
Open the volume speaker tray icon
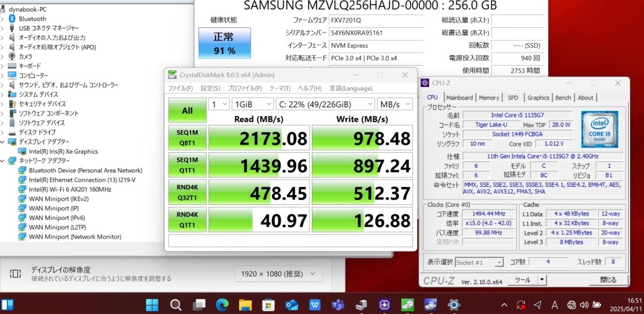(584, 305)
